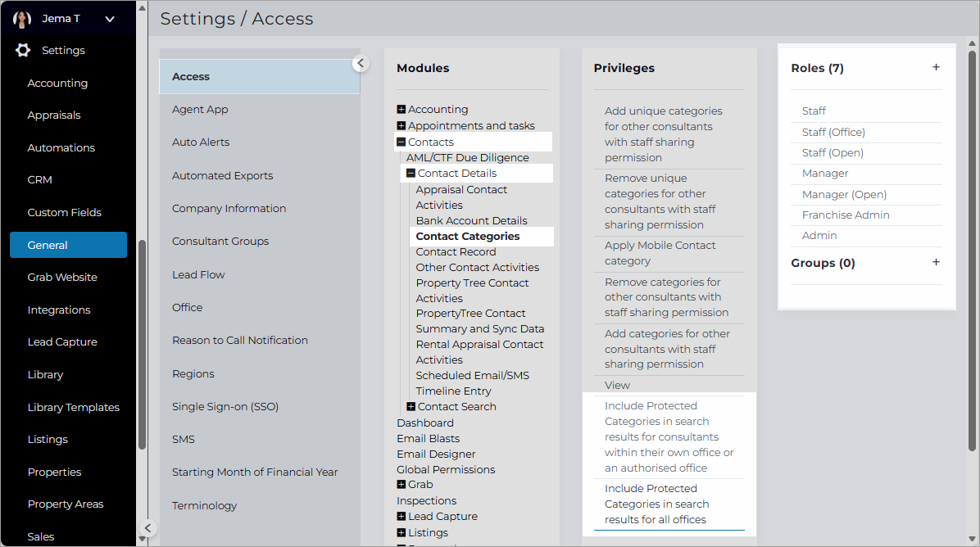The image size is (980, 547).
Task: Expand the Lead Capture module
Action: 402,517
